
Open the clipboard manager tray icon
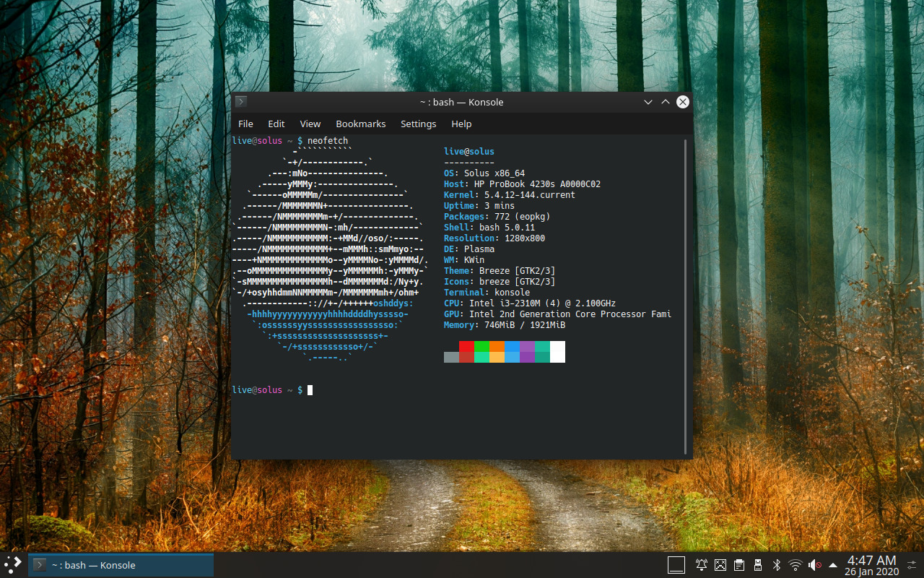738,564
